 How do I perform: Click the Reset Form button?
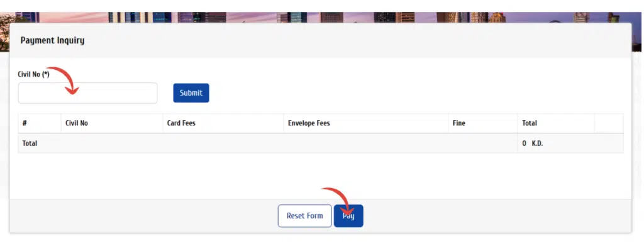pyautogui.click(x=305, y=216)
